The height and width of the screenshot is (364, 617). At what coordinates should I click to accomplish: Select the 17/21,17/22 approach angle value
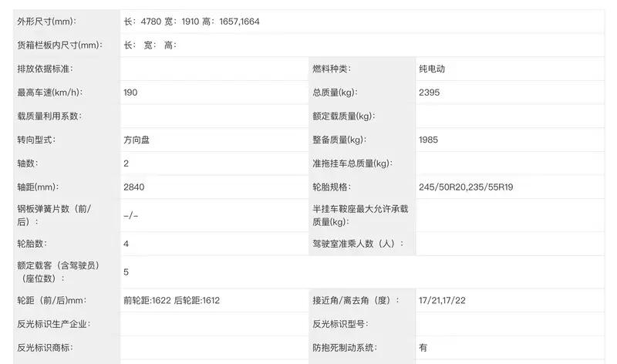coord(442,300)
